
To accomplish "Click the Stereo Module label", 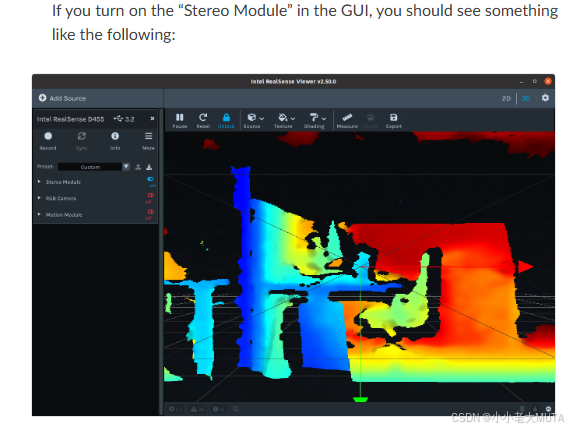I will pyautogui.click(x=63, y=182).
